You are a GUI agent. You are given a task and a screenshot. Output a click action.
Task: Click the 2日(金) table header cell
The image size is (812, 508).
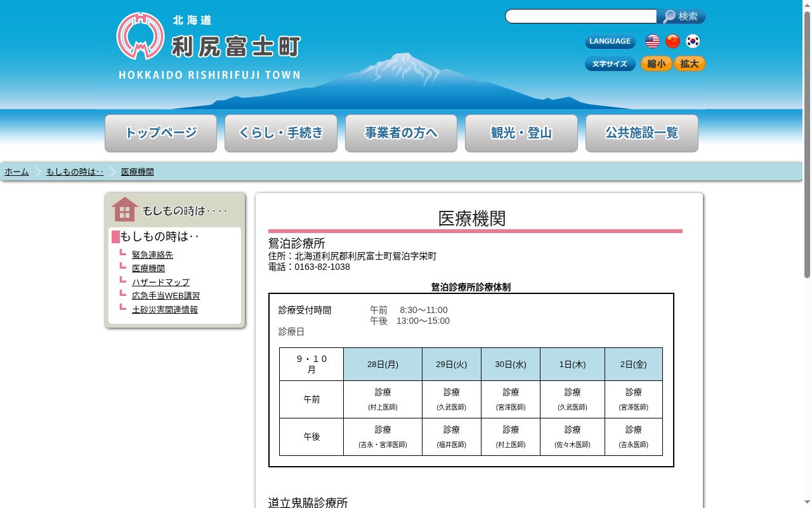(x=634, y=364)
